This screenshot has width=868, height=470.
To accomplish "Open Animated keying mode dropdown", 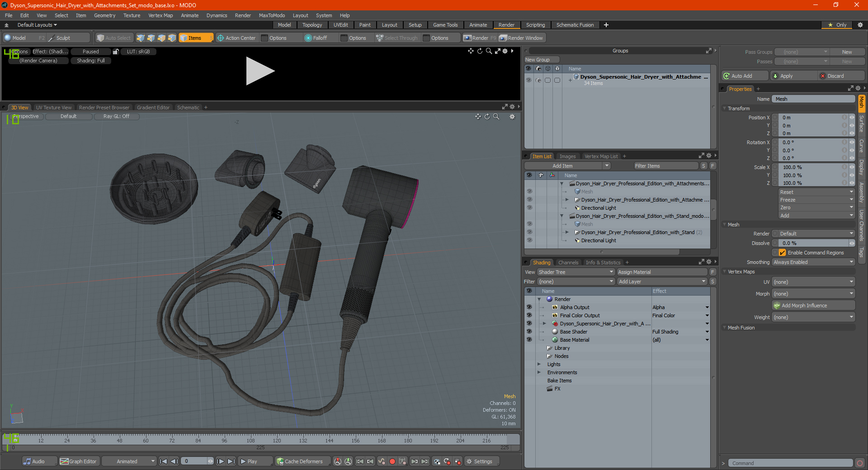I will pyautogui.click(x=129, y=461).
